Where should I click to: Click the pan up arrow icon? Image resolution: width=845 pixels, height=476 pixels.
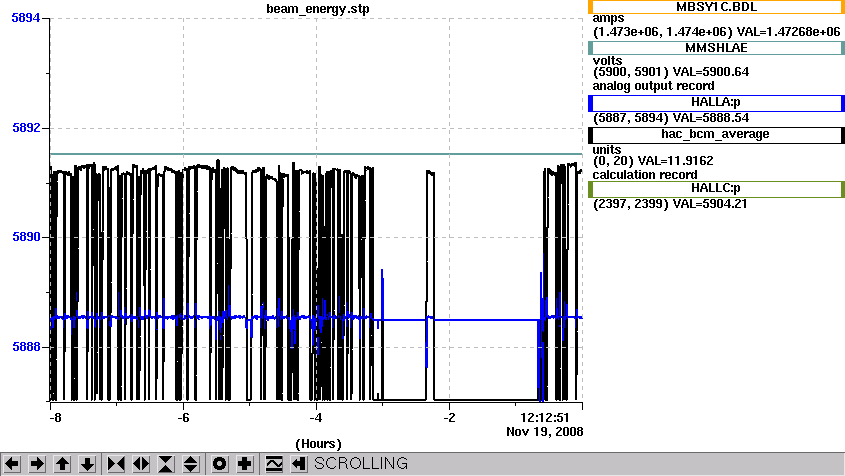(63, 464)
